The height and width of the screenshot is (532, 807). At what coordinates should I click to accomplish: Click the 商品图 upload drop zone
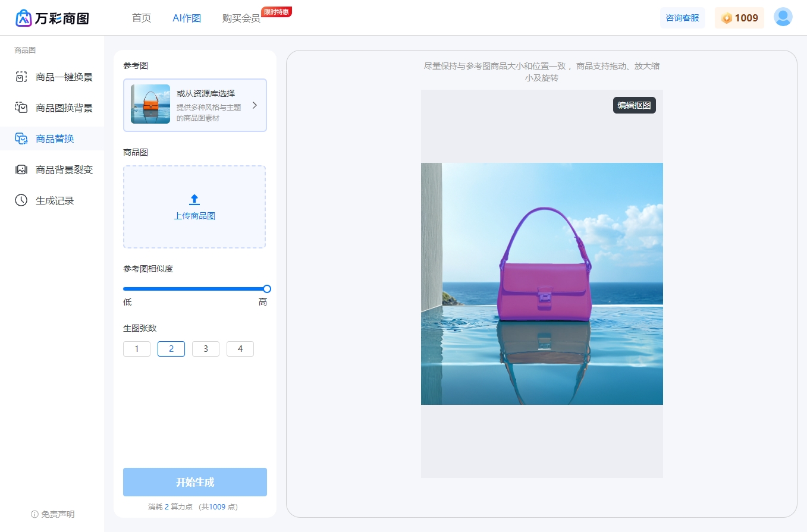pyautogui.click(x=194, y=207)
